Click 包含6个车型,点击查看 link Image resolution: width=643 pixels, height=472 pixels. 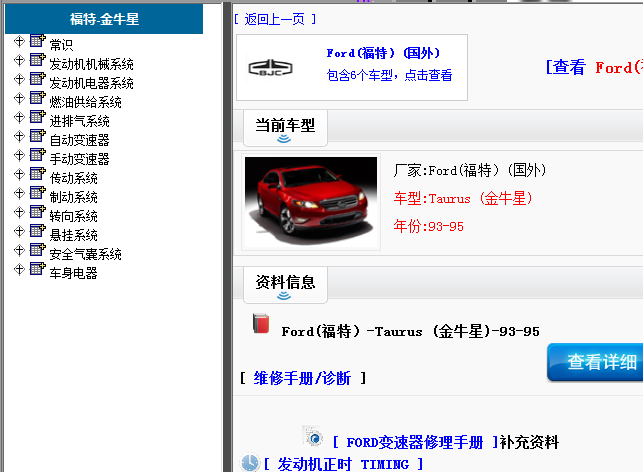point(389,75)
